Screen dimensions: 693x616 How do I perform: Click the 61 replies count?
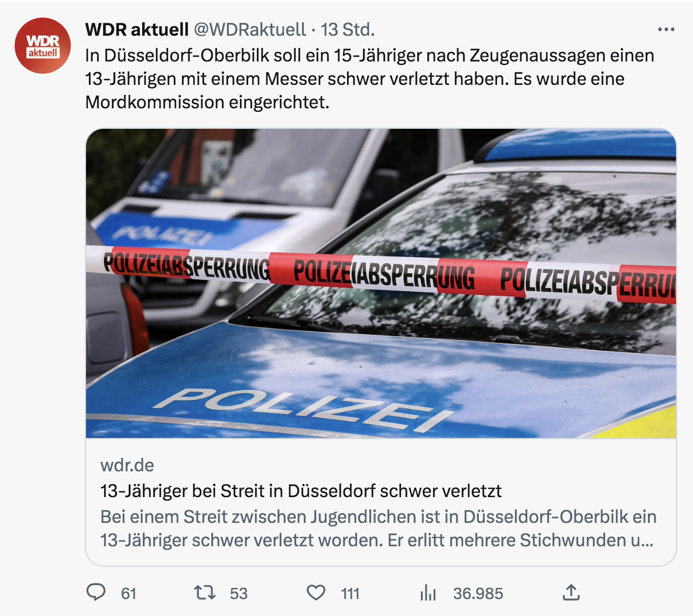tap(129, 593)
